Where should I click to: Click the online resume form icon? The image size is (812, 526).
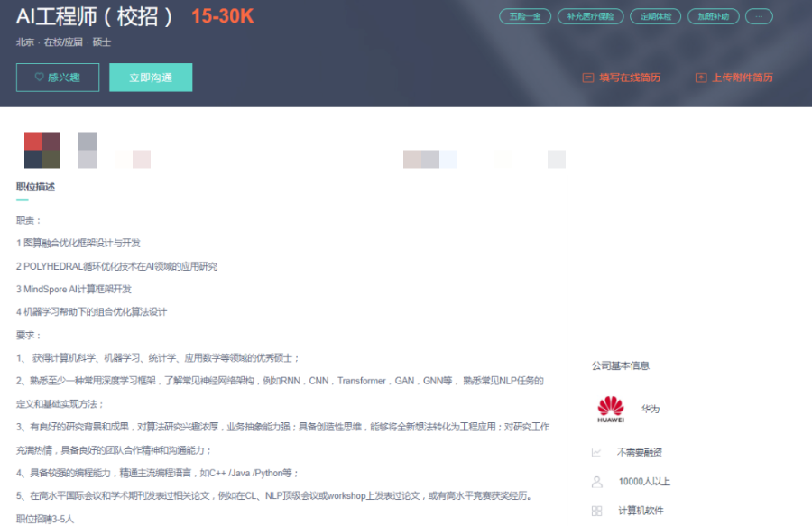point(587,78)
